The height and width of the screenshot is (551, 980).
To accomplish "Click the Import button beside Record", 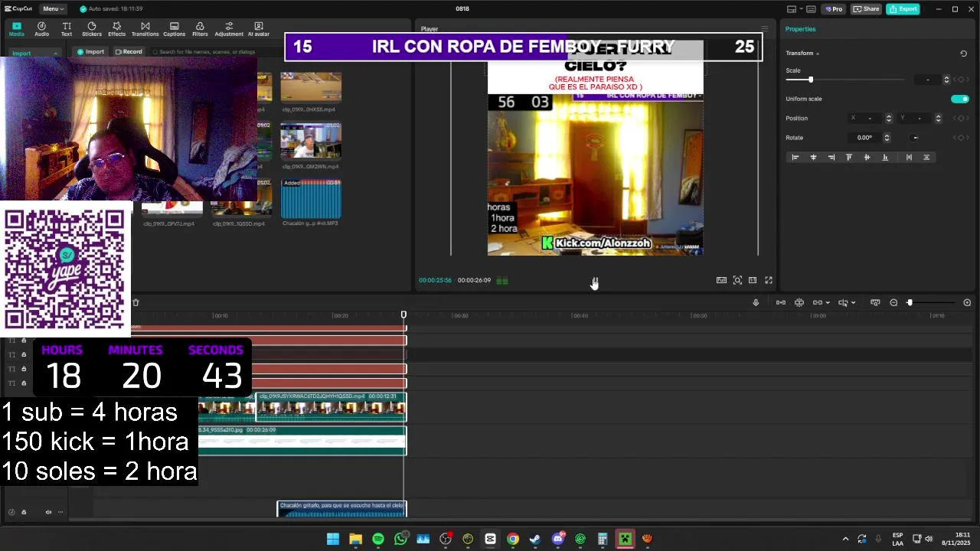I will coord(90,52).
